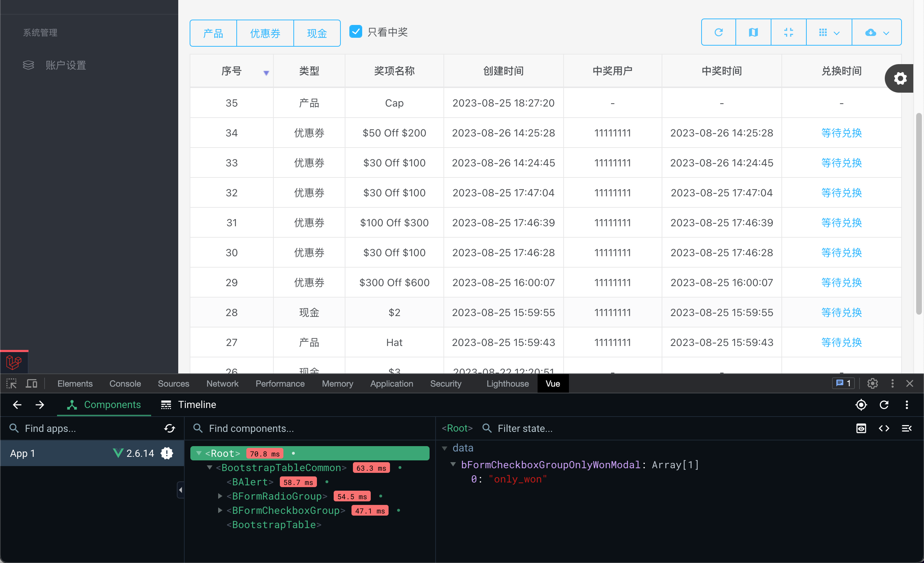924x563 pixels.
Task: Uncheck the 只看中奖 checkbox
Action: (355, 31)
